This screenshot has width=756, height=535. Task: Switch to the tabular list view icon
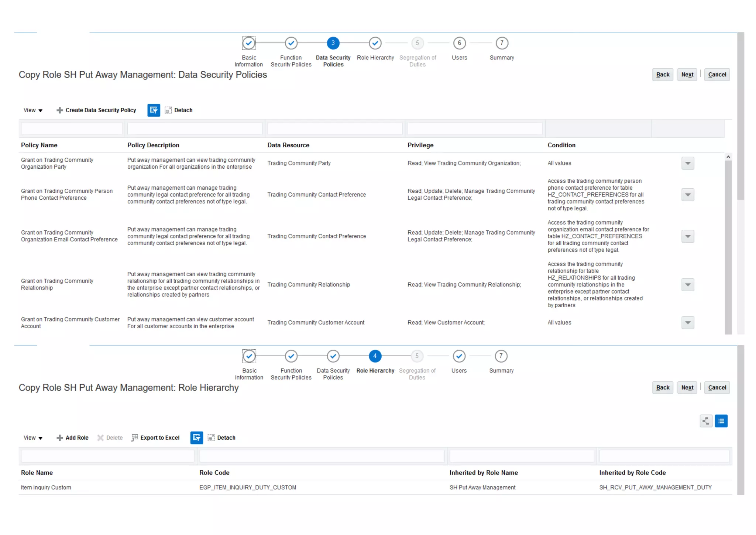pyautogui.click(x=721, y=421)
